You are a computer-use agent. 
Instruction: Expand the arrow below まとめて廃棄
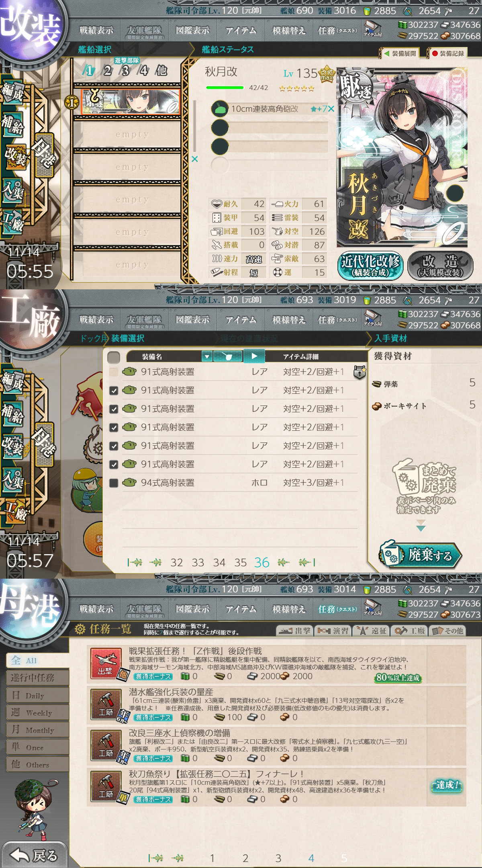tap(421, 526)
